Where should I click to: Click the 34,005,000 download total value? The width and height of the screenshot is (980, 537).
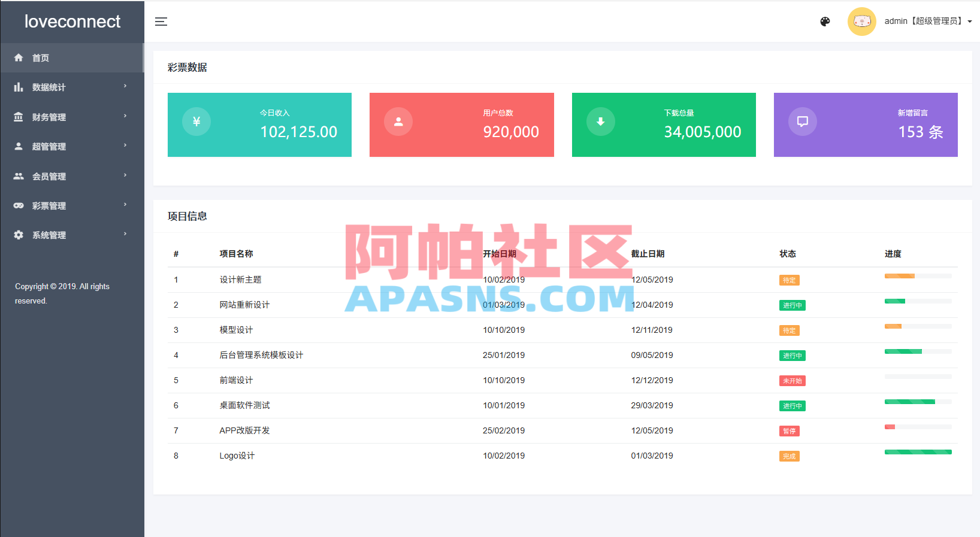coord(703,132)
